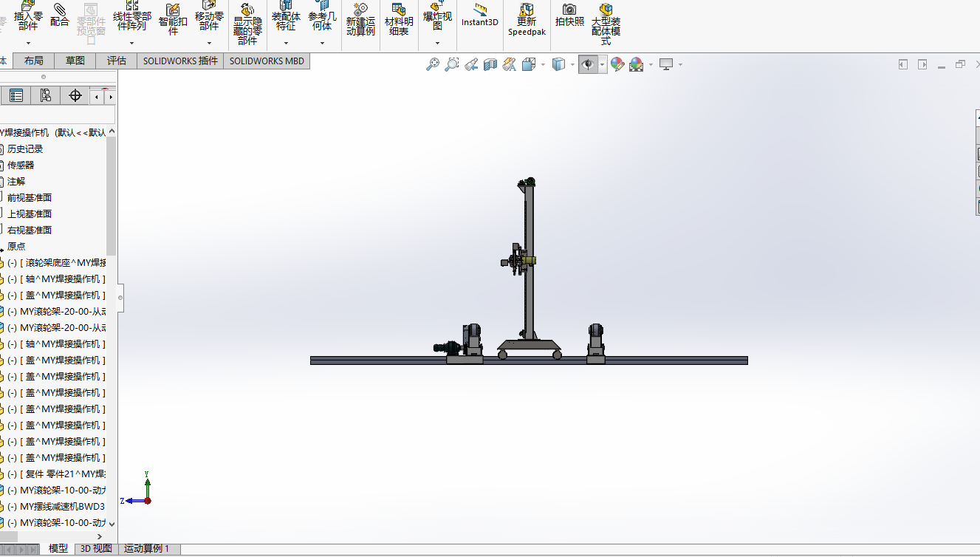
Task: Expand the dropdown under 爆炸视图
Action: tap(437, 43)
